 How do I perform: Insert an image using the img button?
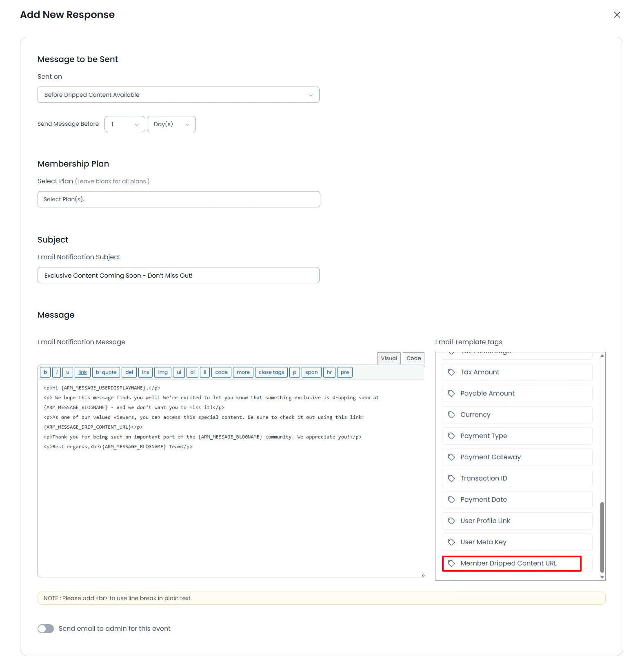click(x=162, y=372)
